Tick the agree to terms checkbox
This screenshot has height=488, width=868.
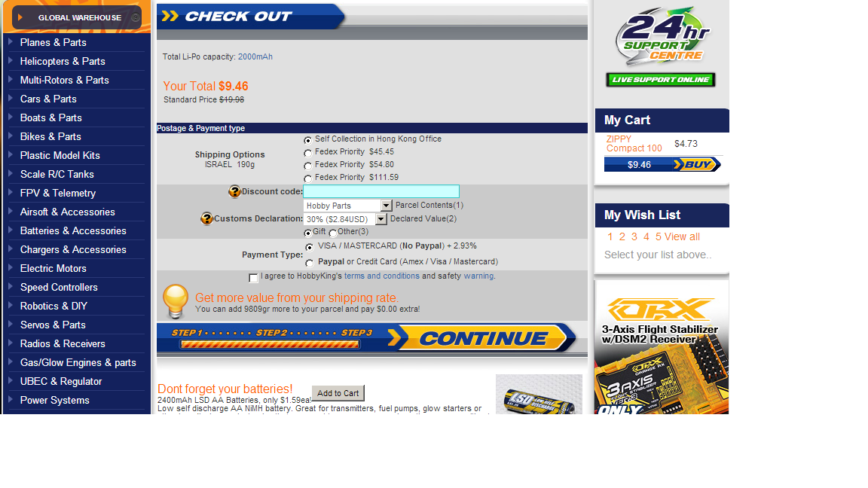tap(253, 278)
